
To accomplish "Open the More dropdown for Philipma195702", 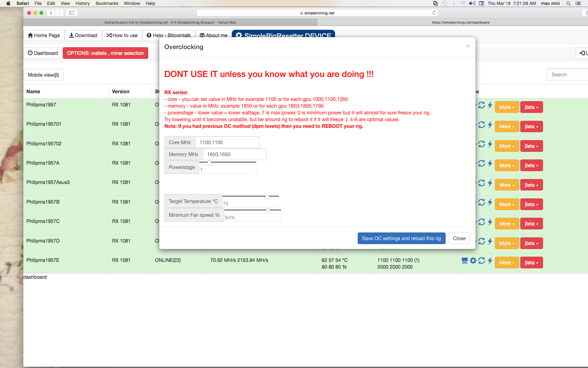I will tap(507, 146).
